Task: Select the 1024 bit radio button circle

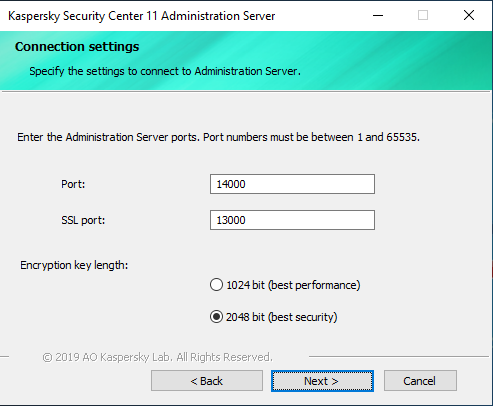Action: (x=216, y=285)
